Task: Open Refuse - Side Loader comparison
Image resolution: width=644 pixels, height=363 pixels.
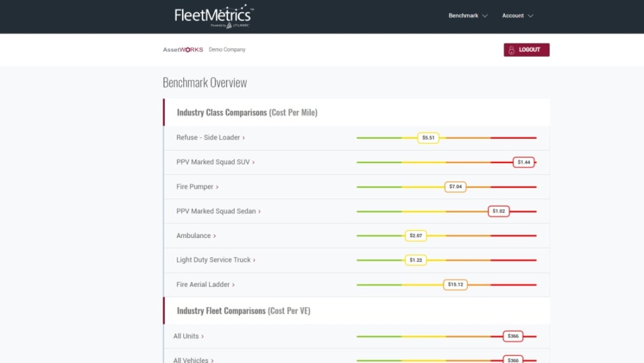Action: click(210, 138)
